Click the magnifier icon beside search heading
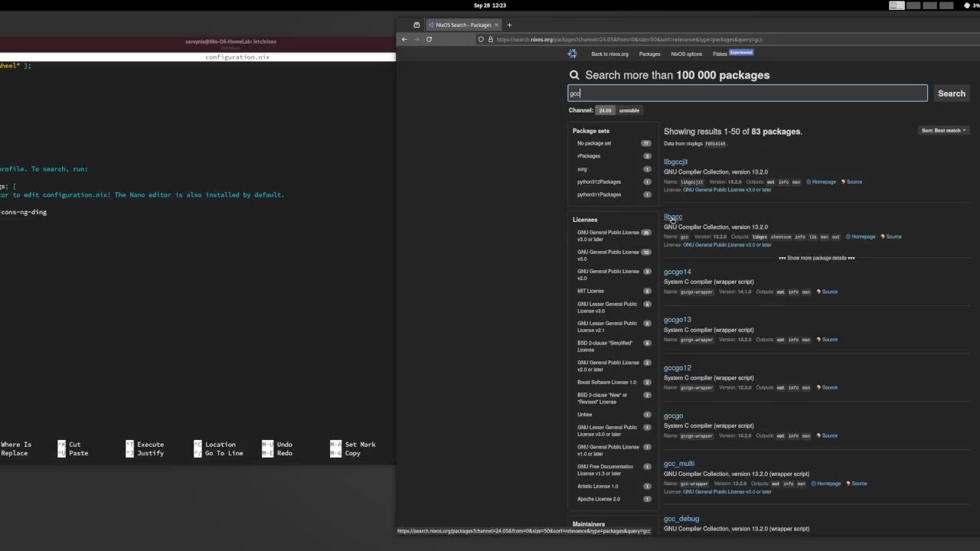Screen dimensions: 980x551 [574, 75]
